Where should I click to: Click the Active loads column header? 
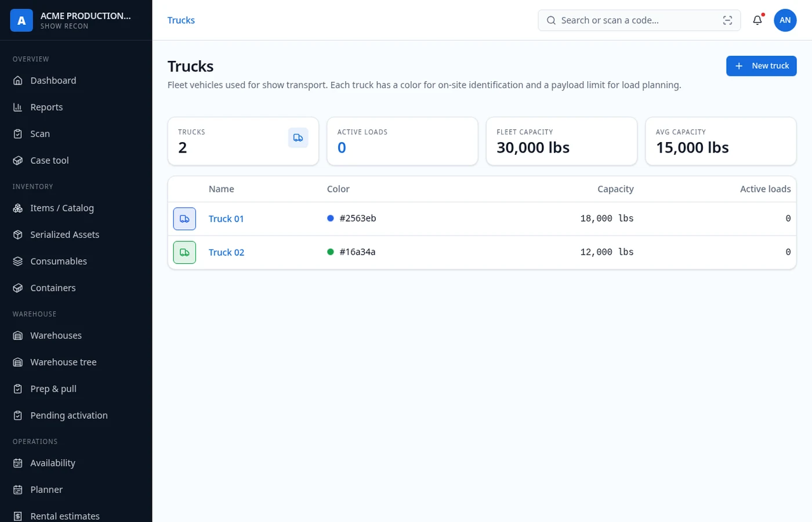pos(765,189)
